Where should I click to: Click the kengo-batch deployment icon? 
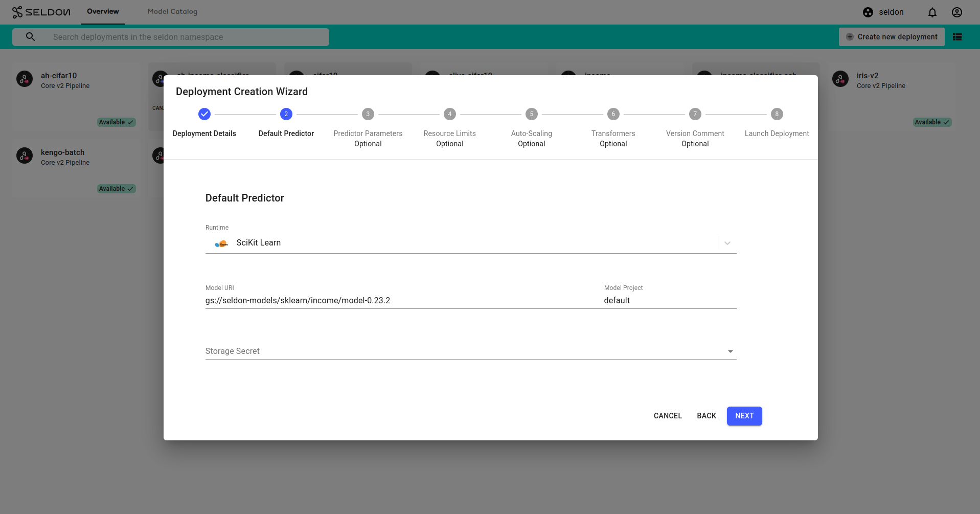pyautogui.click(x=25, y=155)
